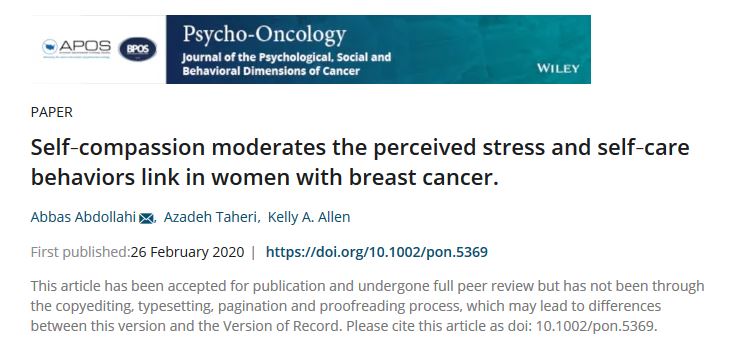Open author Abbas Abdollahi's profile
Viewport: 729px width, 361px height.
point(83,217)
